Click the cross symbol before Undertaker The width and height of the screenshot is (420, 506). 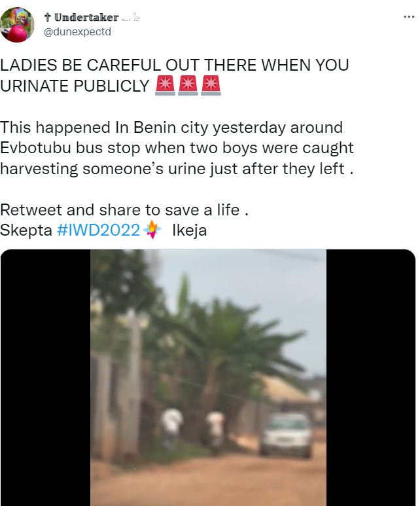pos(48,17)
